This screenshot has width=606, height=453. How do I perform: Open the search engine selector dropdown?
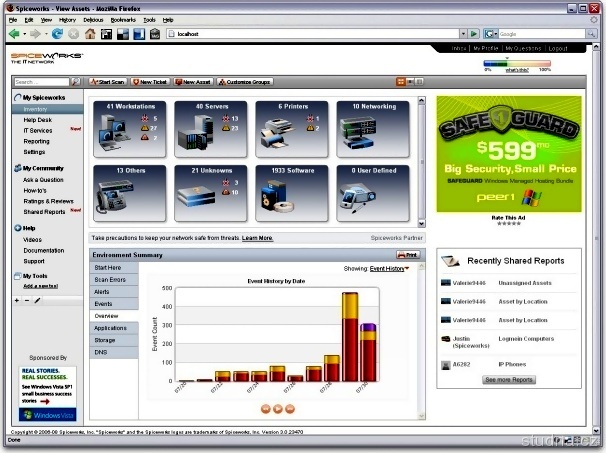[x=490, y=34]
